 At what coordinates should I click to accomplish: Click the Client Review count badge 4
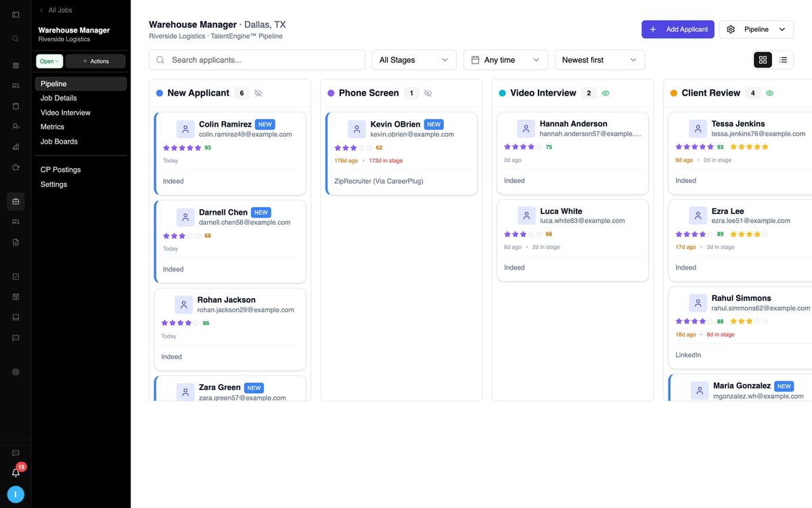pyautogui.click(x=753, y=93)
